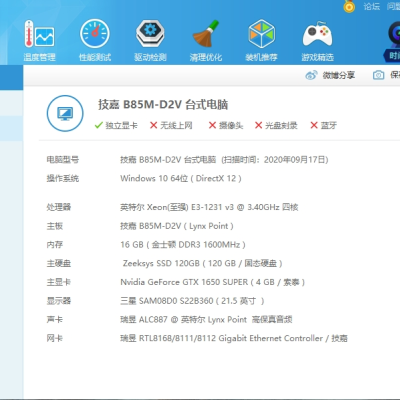Click Windows 10 64位 DirectX 12 value
Screen dimensions: 400x400
pyautogui.click(x=181, y=179)
